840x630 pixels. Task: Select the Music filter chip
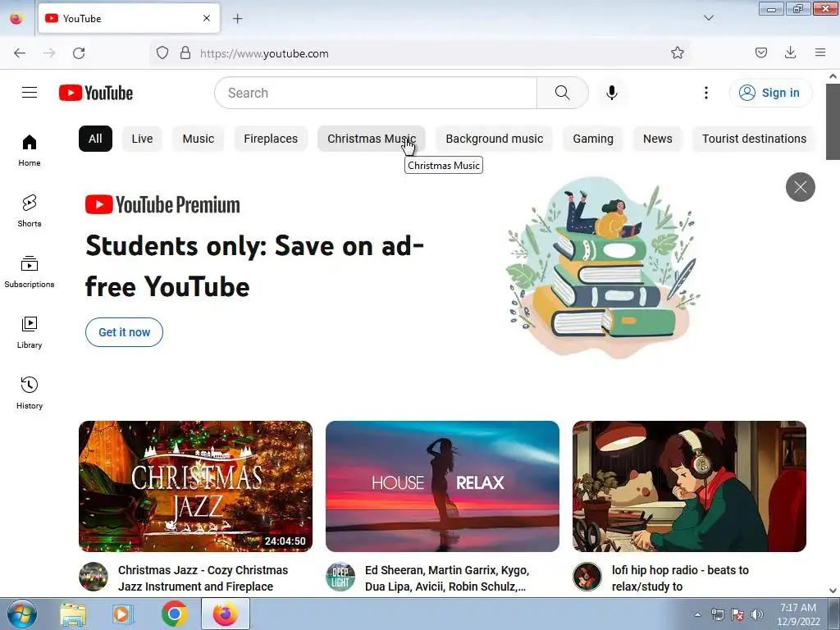click(199, 139)
